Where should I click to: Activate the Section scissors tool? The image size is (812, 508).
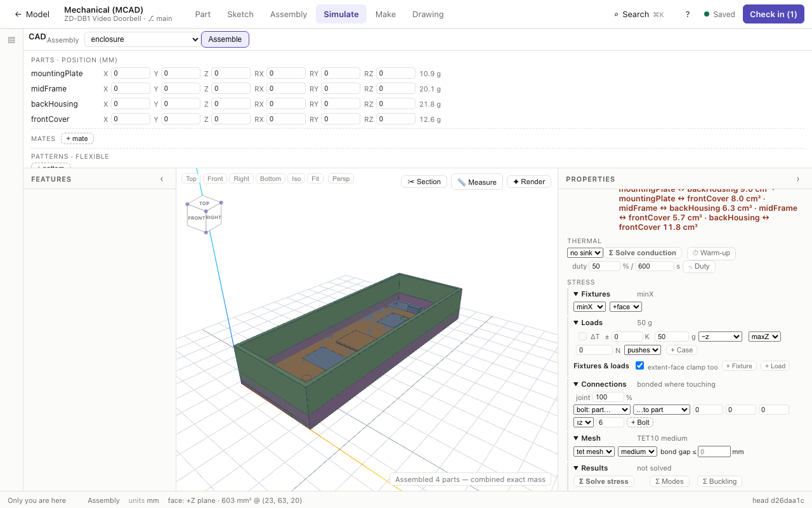(x=424, y=182)
